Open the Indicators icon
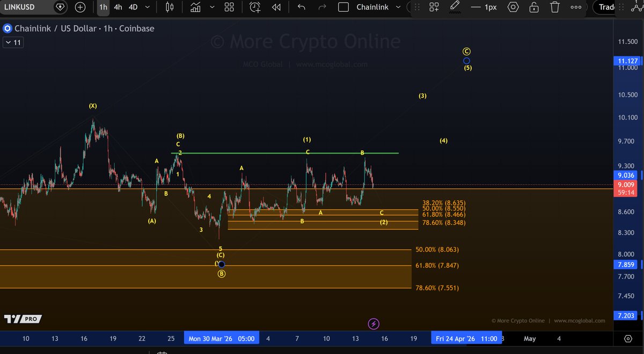The image size is (644, 354). point(195,8)
